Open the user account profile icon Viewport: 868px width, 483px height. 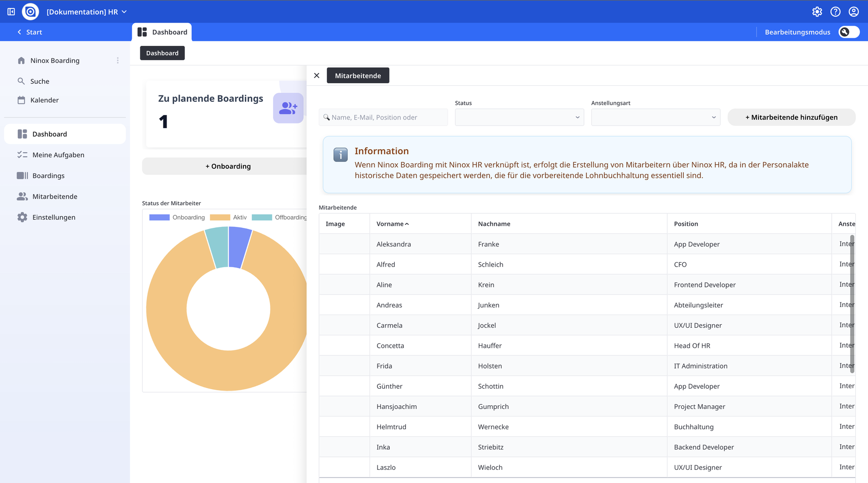pyautogui.click(x=853, y=12)
